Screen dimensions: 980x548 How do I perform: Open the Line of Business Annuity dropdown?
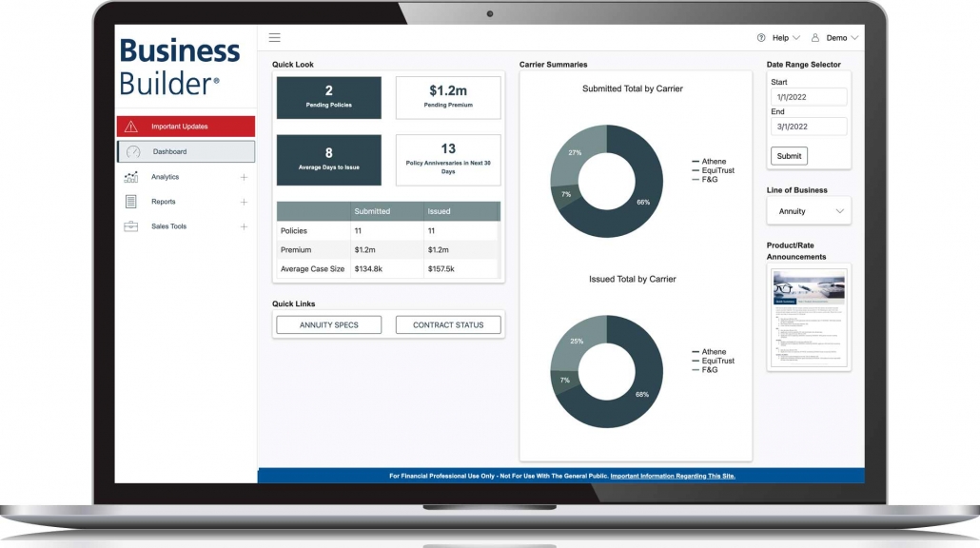[x=809, y=211]
